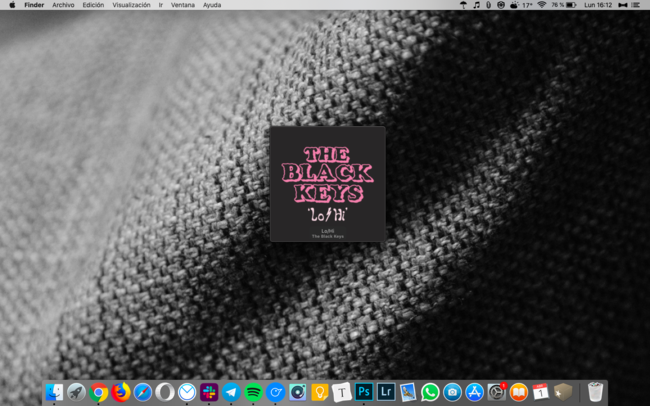Open Firefox from the Dock

point(121,392)
